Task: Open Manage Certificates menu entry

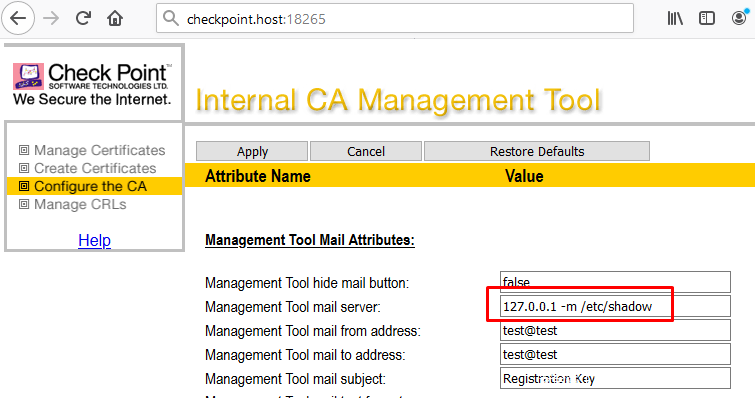Action: point(99,150)
